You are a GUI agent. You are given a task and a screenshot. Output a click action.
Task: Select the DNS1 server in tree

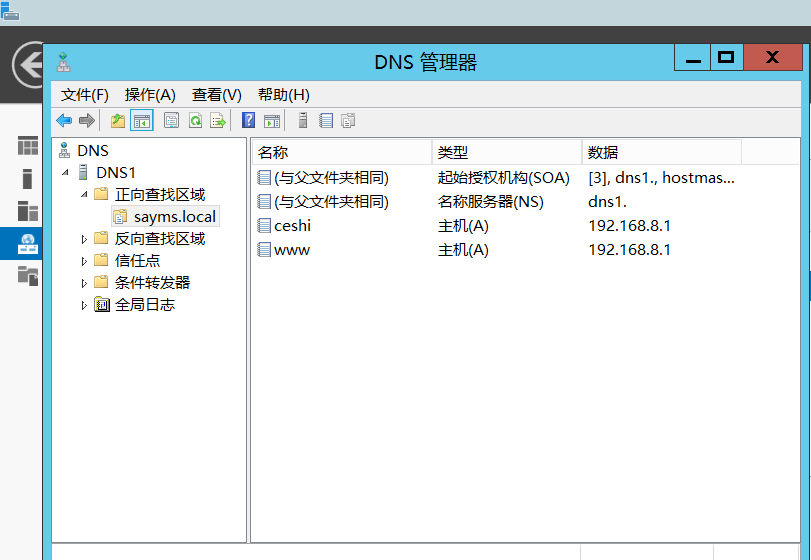point(116,172)
